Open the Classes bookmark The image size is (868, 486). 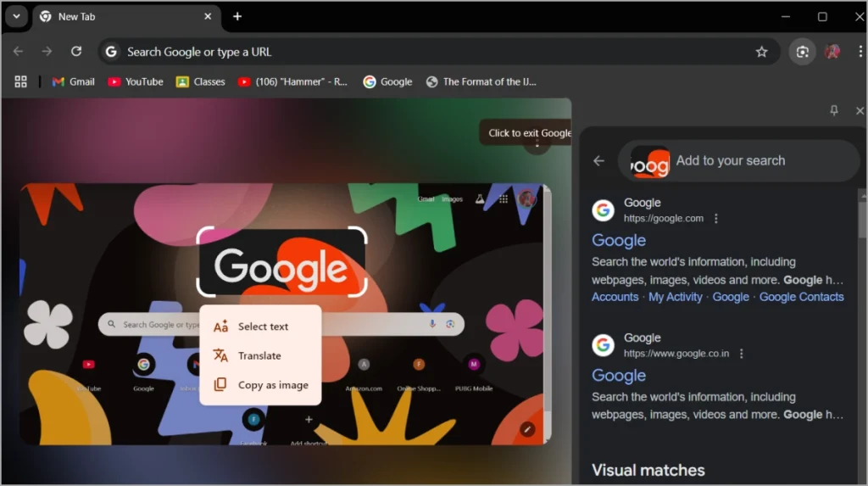pos(200,81)
